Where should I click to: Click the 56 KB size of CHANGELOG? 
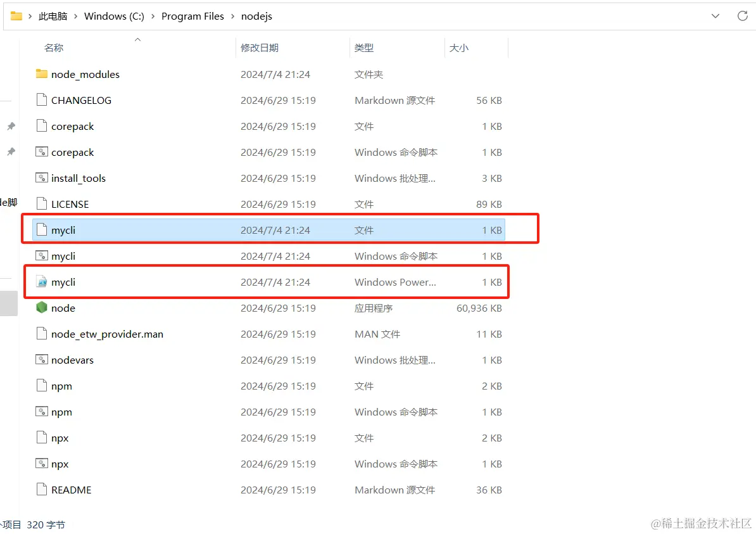pyautogui.click(x=489, y=100)
